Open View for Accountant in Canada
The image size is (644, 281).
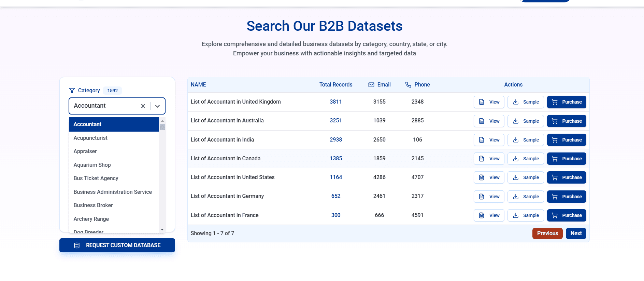[489, 159]
